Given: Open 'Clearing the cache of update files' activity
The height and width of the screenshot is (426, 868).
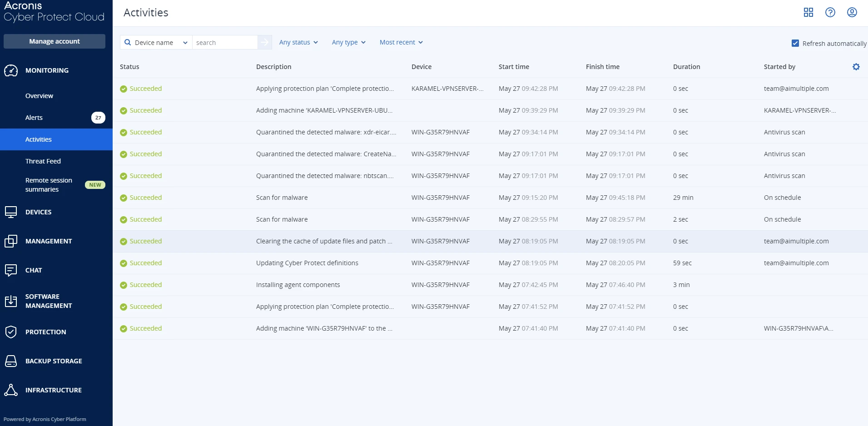Looking at the screenshot, I should [x=490, y=241].
